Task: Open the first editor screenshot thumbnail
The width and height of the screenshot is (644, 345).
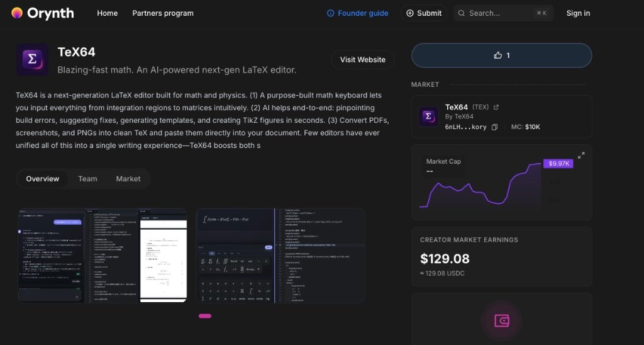Action: [103, 256]
